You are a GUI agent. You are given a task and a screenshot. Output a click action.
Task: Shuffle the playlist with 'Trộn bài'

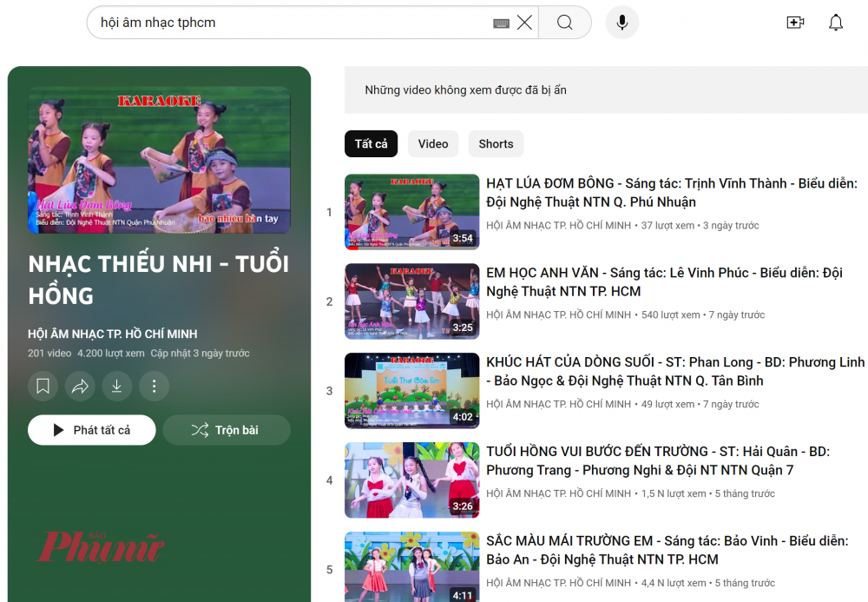tap(227, 430)
